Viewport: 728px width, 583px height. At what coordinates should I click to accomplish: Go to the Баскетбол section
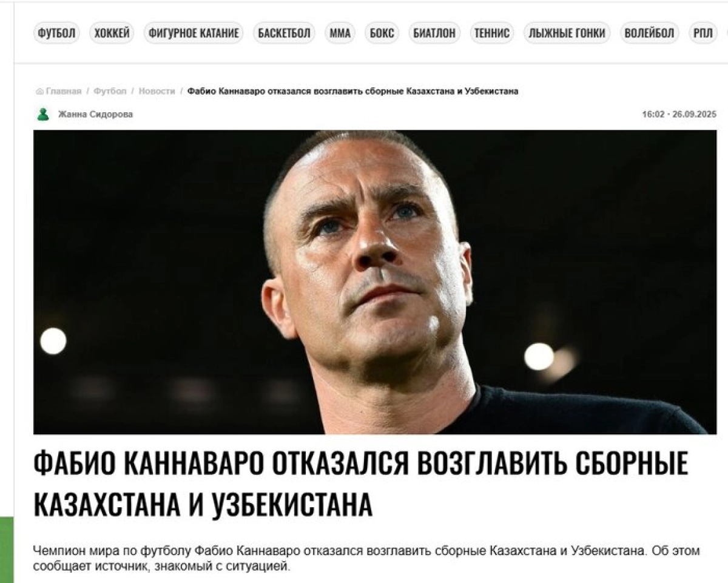point(284,33)
